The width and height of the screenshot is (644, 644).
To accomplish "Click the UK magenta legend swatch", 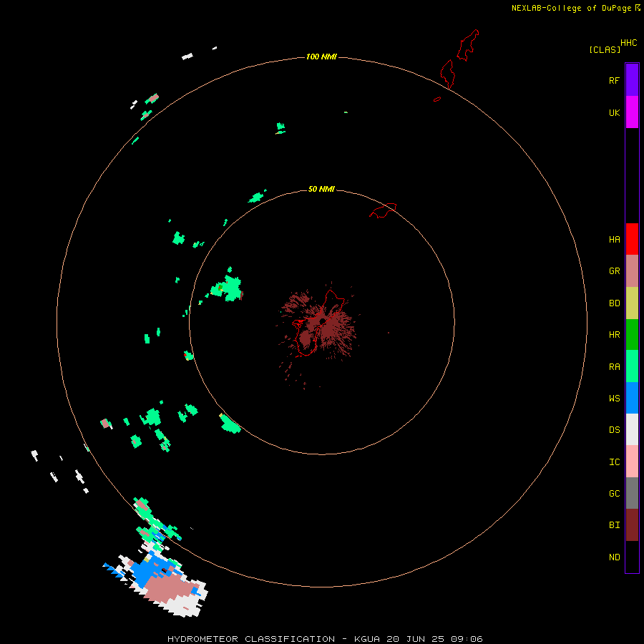I will pyautogui.click(x=632, y=112).
